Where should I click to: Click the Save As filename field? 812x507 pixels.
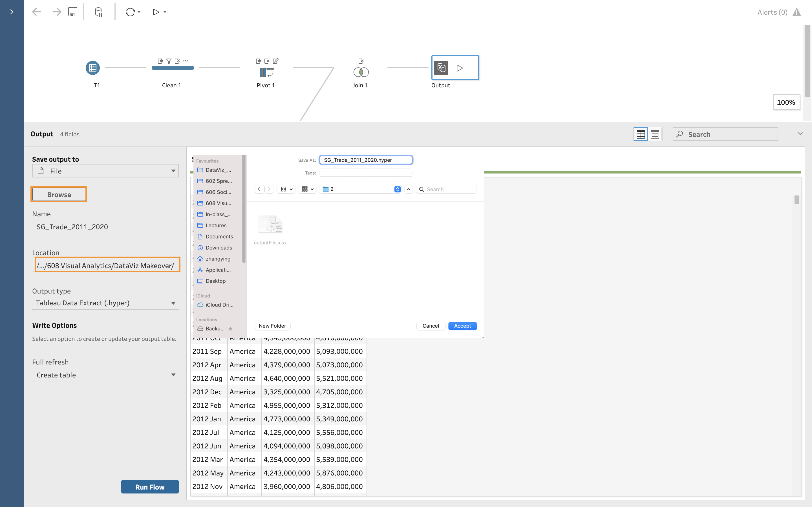click(x=366, y=160)
